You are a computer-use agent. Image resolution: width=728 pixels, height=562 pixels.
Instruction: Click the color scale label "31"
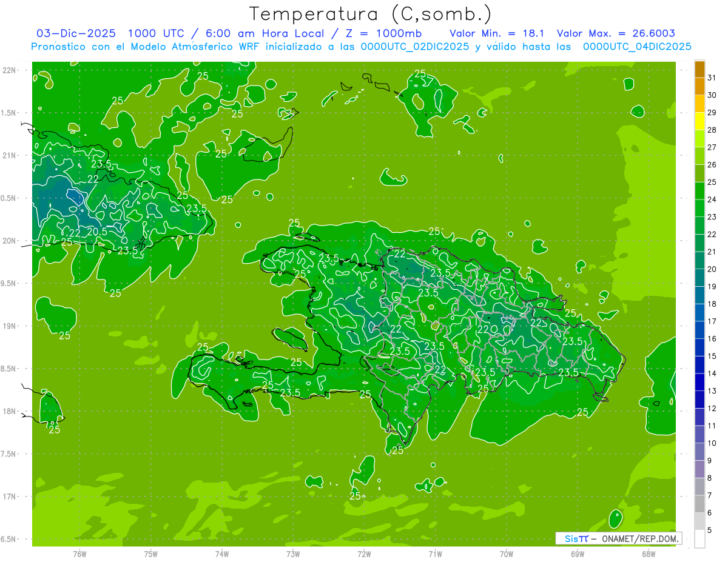712,78
